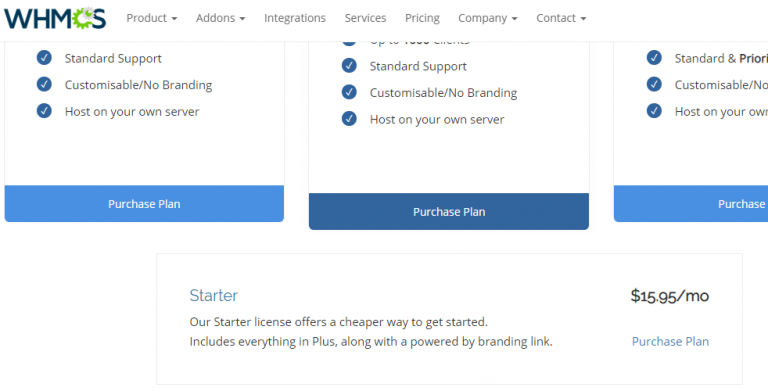The width and height of the screenshot is (768, 391).
Task: Click checkmark icon beside left Standard Support
Action: (x=44, y=58)
